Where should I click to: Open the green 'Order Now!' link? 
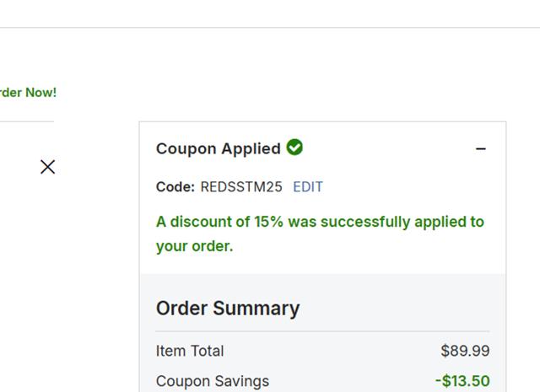[x=28, y=93]
